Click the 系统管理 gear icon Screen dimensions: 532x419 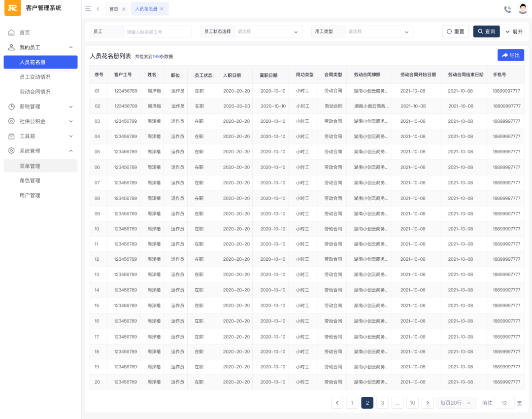pyautogui.click(x=11, y=151)
